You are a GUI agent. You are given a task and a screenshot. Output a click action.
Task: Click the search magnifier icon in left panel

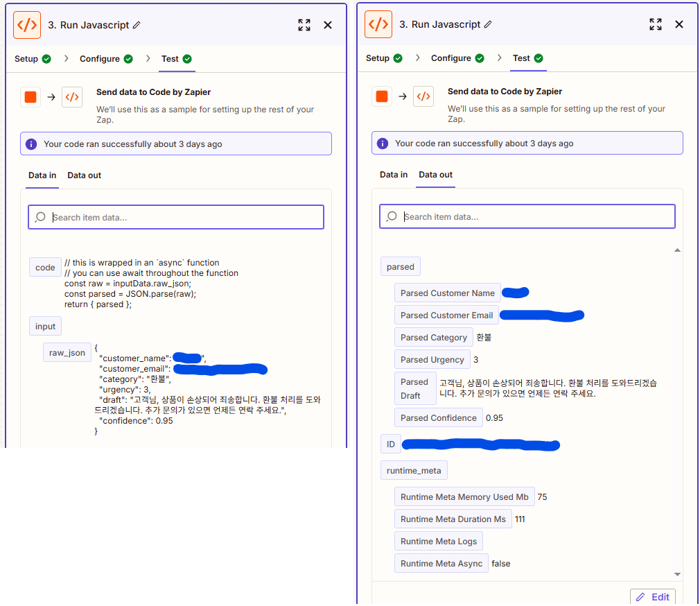[x=40, y=217]
